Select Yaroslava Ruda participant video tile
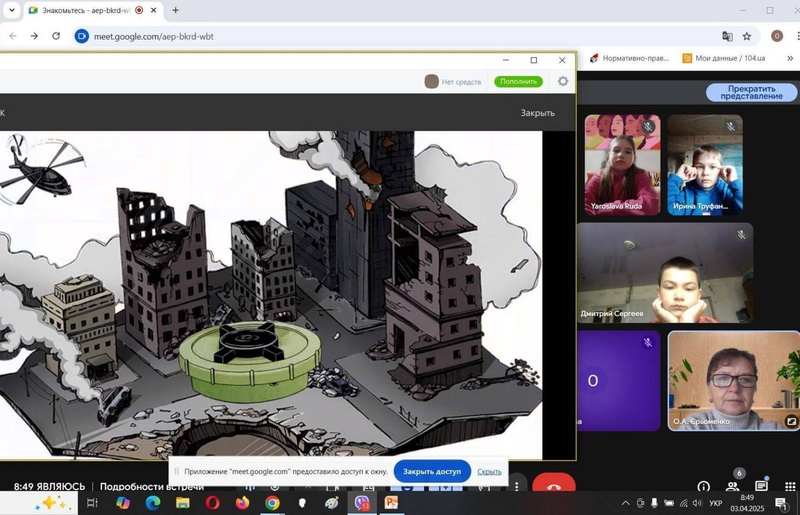Screen dimensions: 800x515 [x=622, y=164]
